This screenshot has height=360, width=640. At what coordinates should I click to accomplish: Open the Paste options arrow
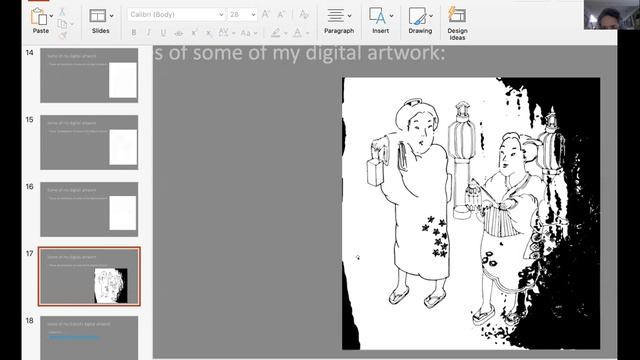[51, 17]
